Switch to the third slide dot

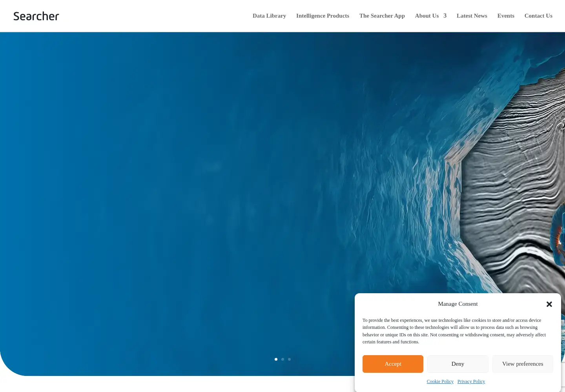coord(290,359)
